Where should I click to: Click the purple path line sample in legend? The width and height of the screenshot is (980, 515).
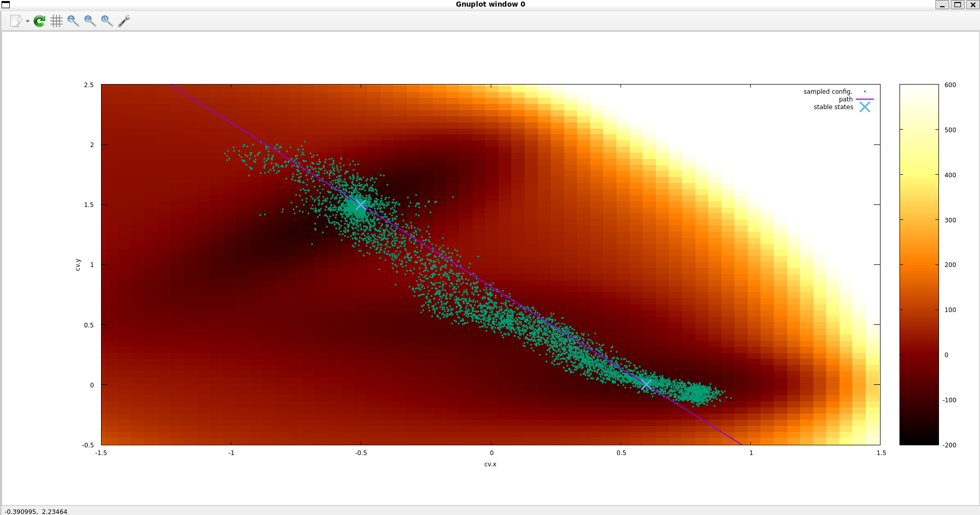click(x=865, y=99)
